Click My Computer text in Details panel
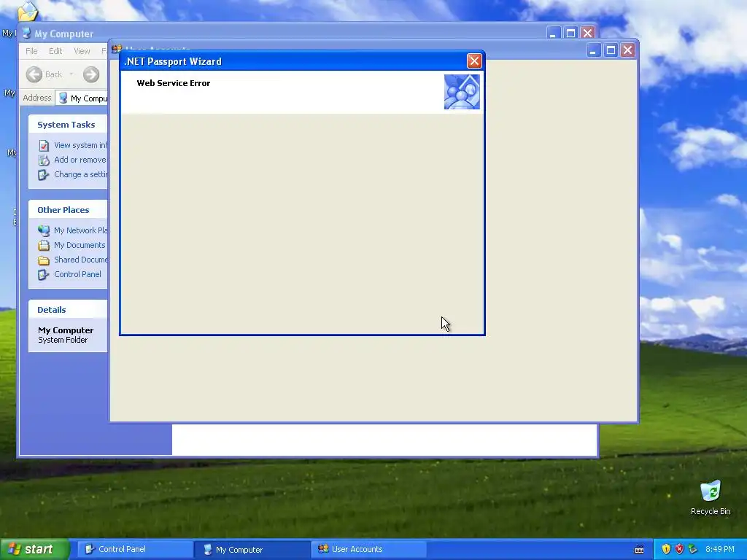The height and width of the screenshot is (560, 747). pos(66,330)
